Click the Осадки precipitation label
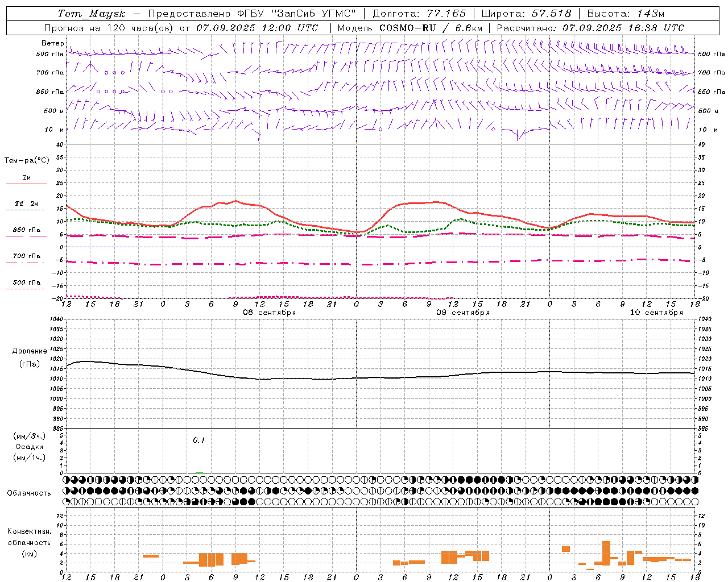The width and height of the screenshot is (728, 582). 30,447
